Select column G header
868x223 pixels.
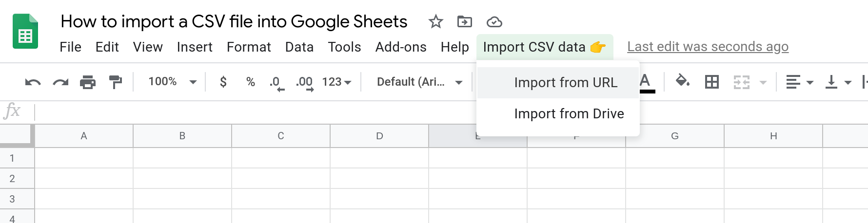pos(675,136)
